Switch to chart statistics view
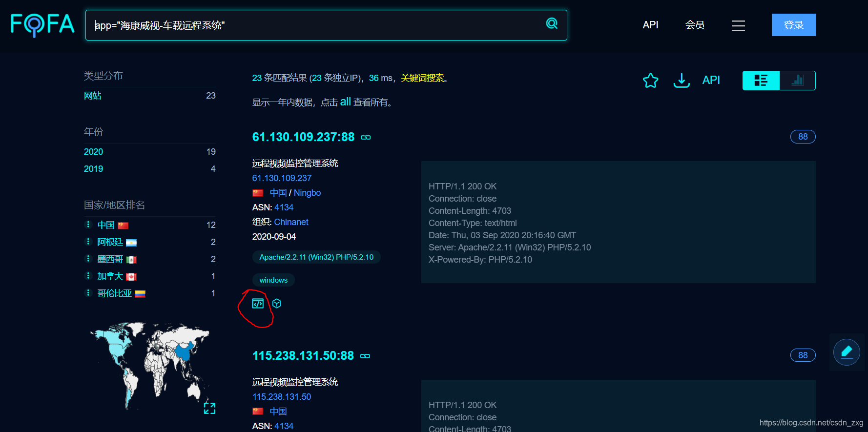The height and width of the screenshot is (432, 868). (798, 81)
